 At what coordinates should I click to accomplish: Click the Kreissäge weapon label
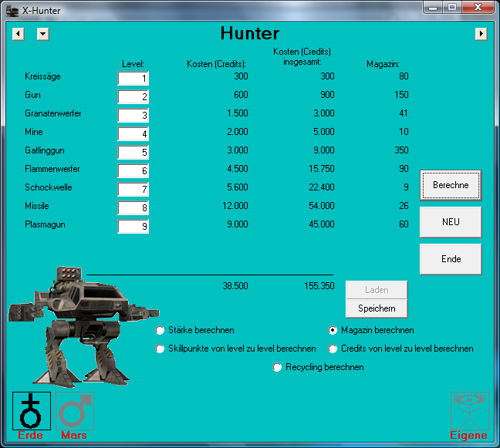coord(42,76)
